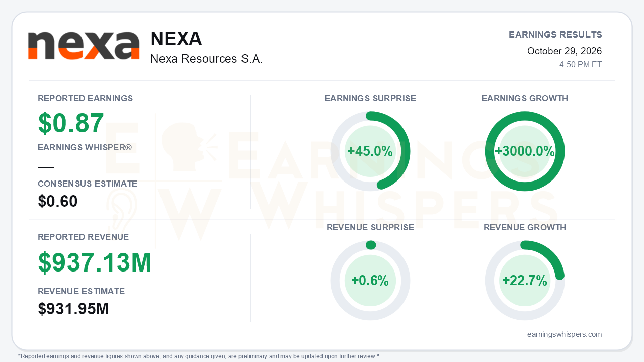Click the REVENUE SURPRISE heading
The image size is (644, 362).
pyautogui.click(x=370, y=227)
